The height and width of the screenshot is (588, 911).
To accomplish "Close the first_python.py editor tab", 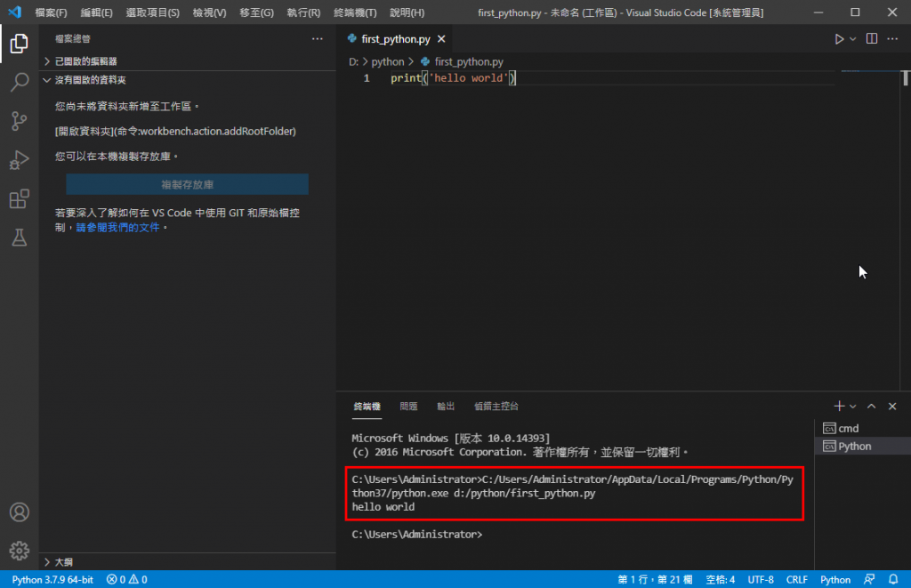I will point(441,39).
